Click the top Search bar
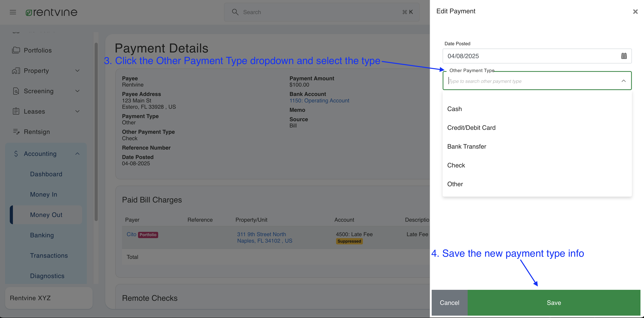Screen dimensions: 644x318 (321, 12)
